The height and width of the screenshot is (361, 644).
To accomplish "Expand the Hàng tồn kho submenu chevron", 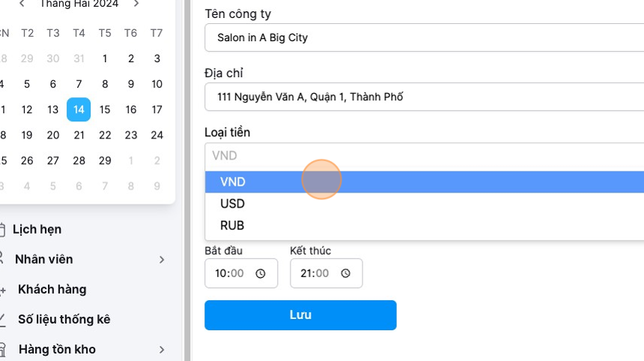I will click(x=162, y=350).
